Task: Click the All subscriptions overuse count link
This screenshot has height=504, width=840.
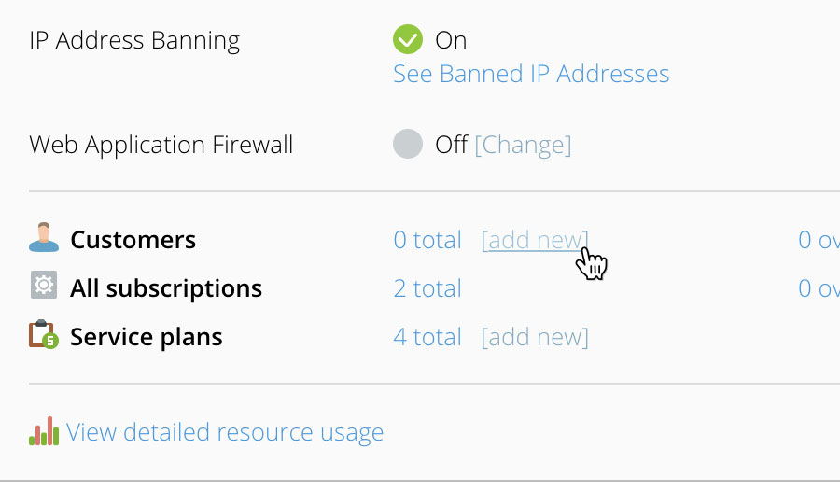Action: pyautogui.click(x=819, y=288)
